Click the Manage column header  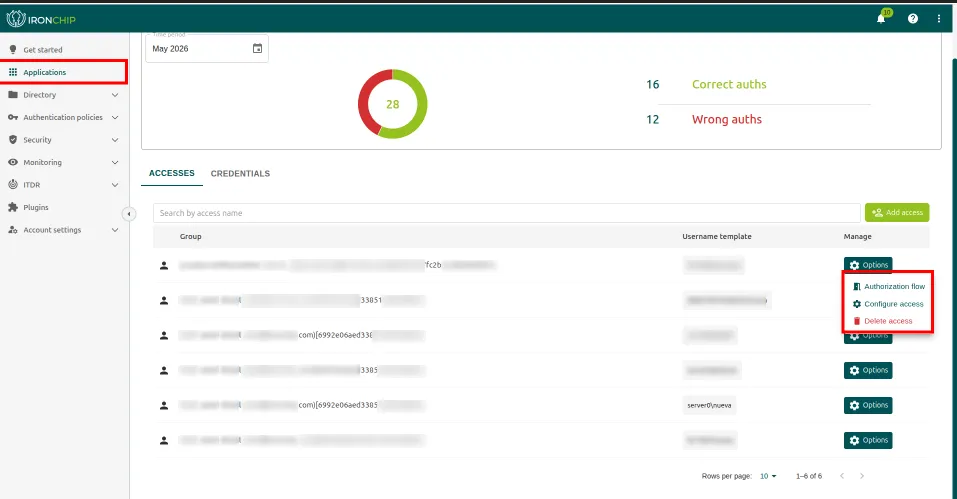pos(858,237)
